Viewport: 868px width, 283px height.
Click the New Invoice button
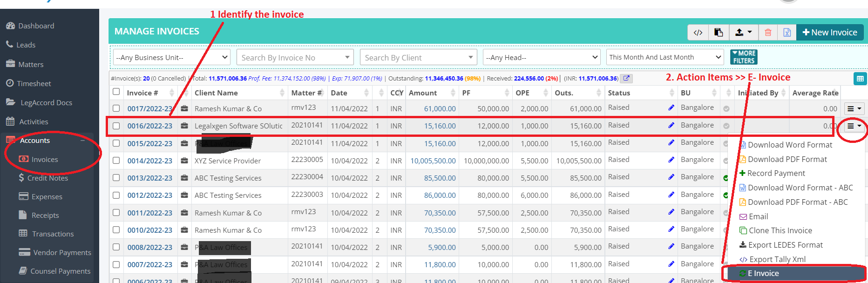[830, 33]
